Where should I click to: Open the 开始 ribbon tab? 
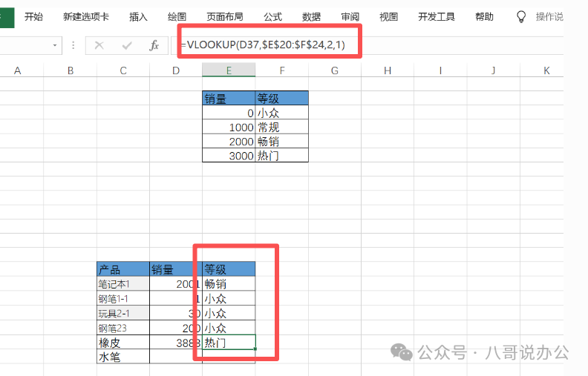click(33, 17)
